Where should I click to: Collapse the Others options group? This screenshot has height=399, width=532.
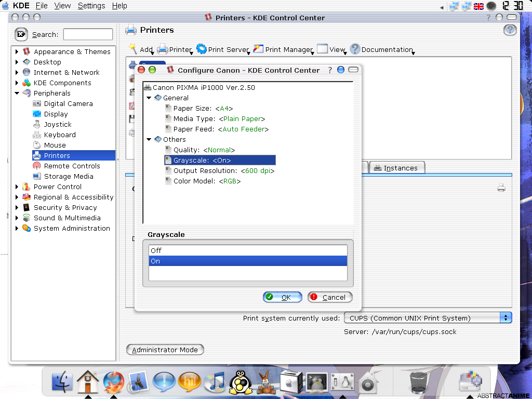tap(149, 139)
